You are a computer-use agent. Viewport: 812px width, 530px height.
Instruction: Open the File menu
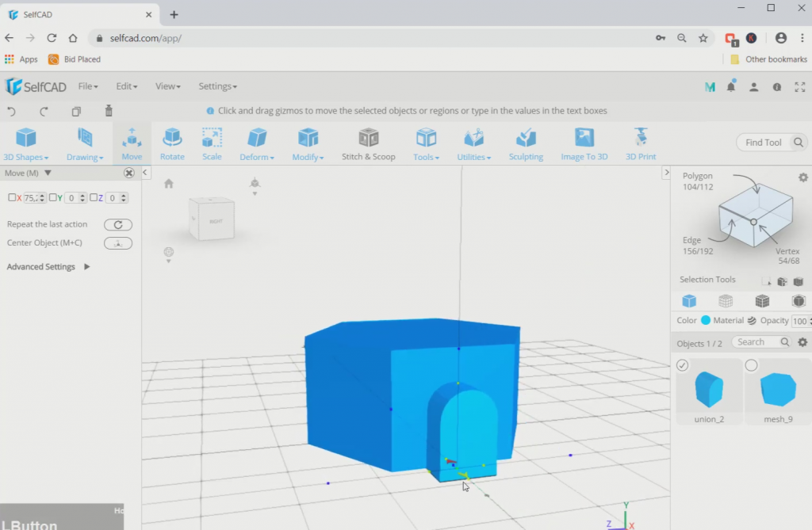pyautogui.click(x=88, y=86)
